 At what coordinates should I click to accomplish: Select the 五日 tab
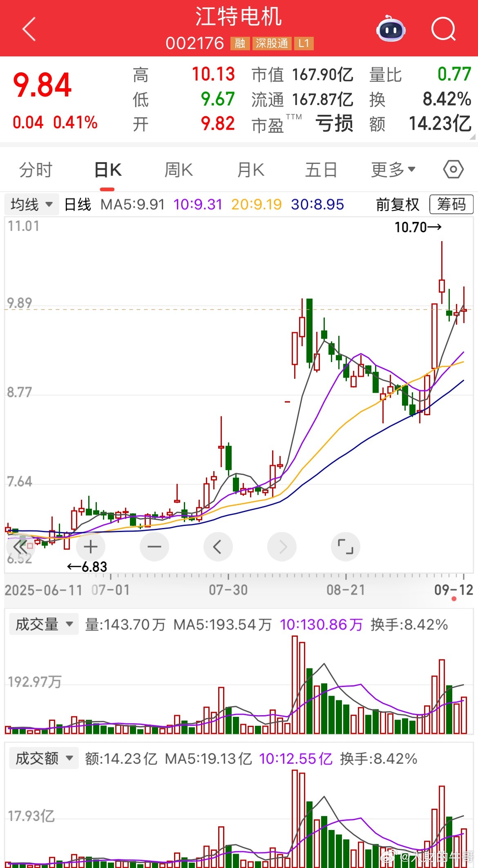click(x=321, y=170)
